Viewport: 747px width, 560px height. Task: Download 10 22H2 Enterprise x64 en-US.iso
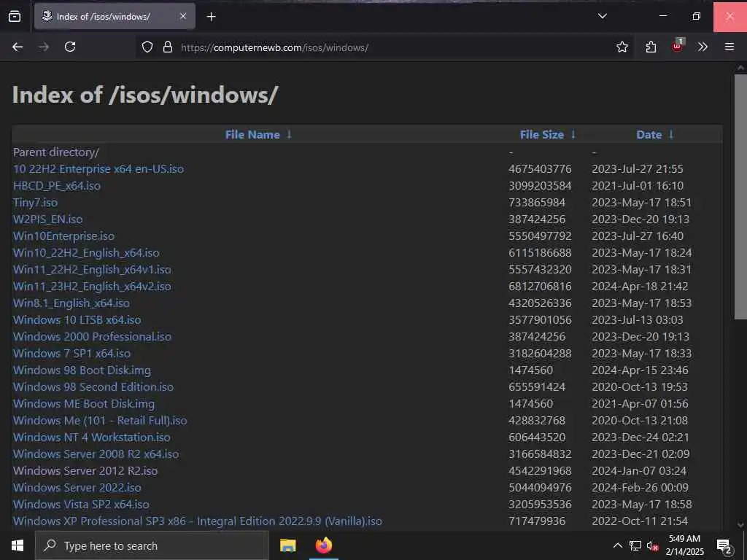click(98, 169)
